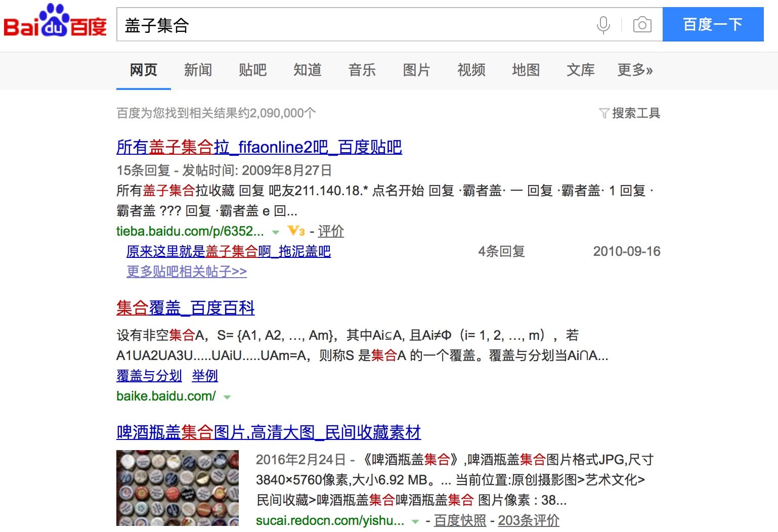Click the tieba.baidu.com/p/6352... URL
Image resolution: width=778 pixels, height=532 pixels.
coord(190,231)
